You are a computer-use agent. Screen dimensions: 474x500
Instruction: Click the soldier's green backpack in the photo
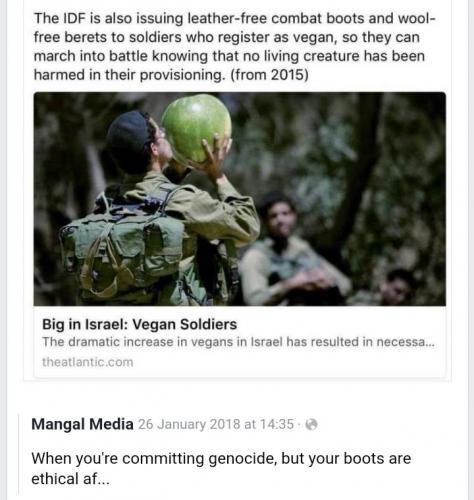124,250
